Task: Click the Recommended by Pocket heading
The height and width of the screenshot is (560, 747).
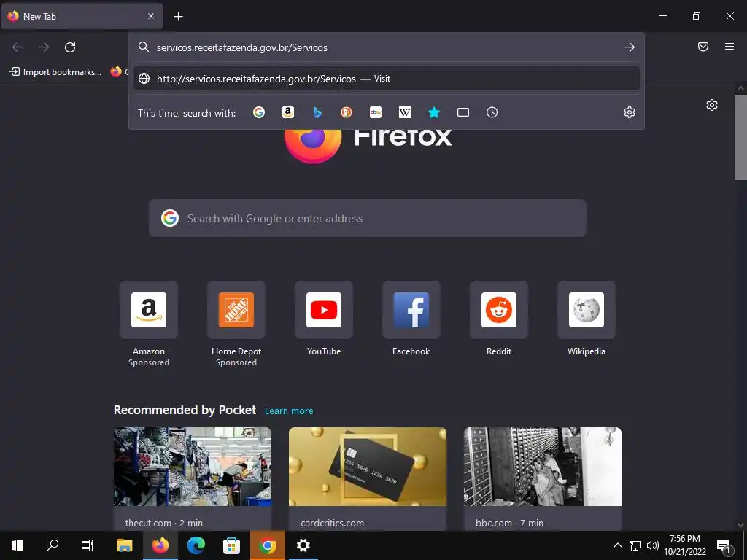Action: 185,410
